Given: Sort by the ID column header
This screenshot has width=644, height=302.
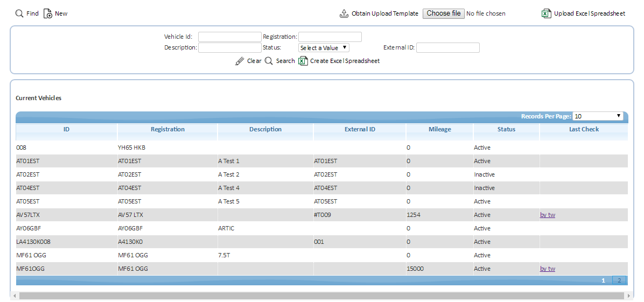Looking at the screenshot, I should tap(67, 129).
